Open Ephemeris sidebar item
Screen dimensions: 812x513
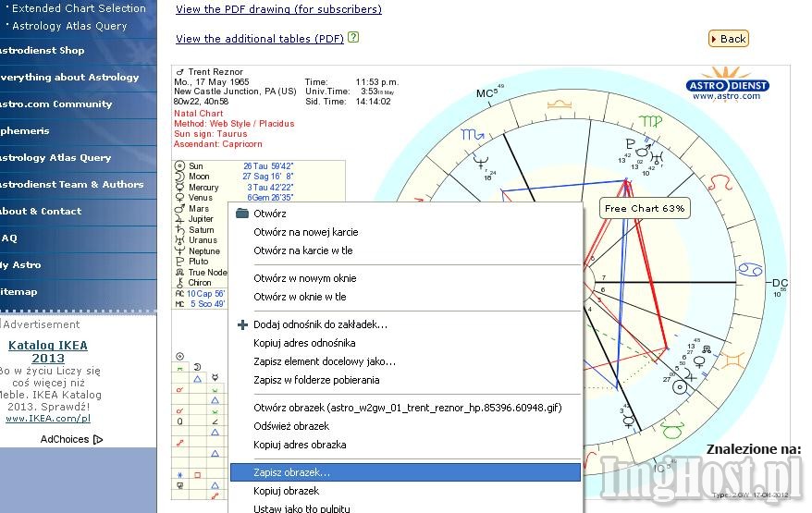tap(25, 131)
